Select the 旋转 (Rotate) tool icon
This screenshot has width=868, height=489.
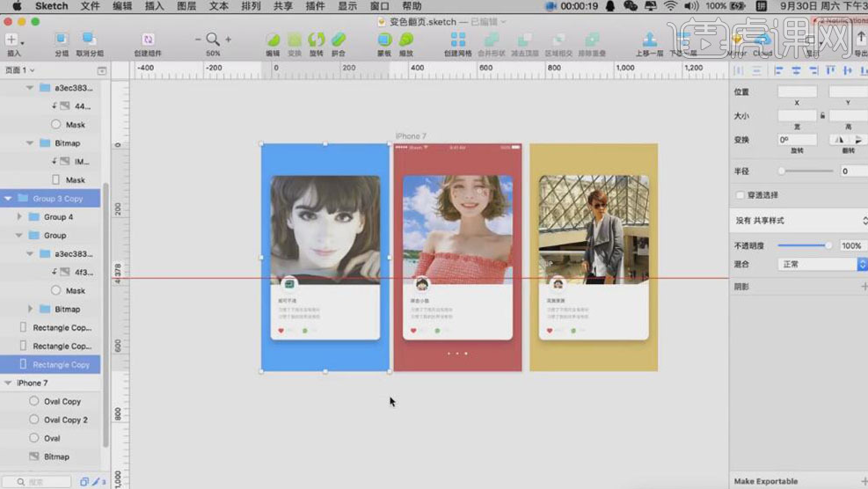(x=316, y=40)
